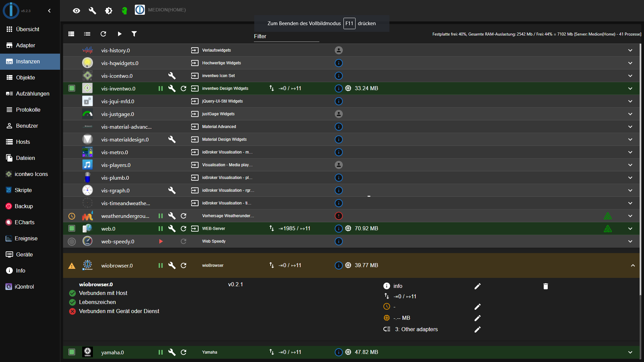Open the Skripte menu item
The height and width of the screenshot is (362, 644).
30,190
